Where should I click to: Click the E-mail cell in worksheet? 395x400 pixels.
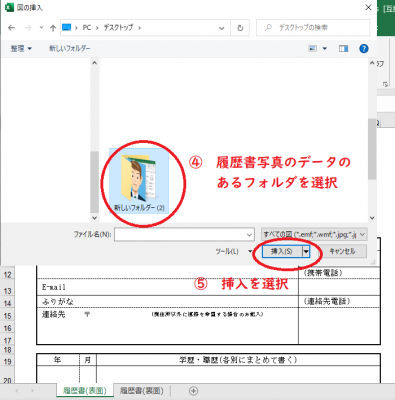coord(167,287)
